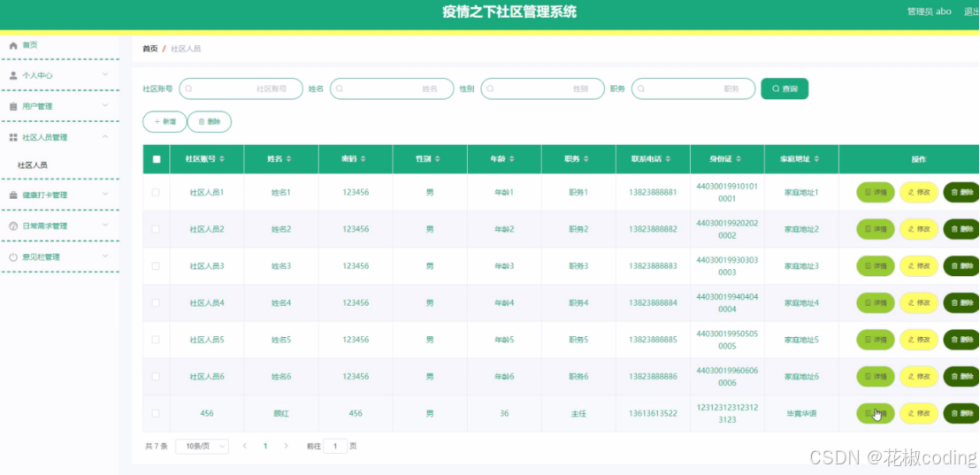The image size is (980, 475).
Task: Sort by 年龄 column arrows
Action: (512, 159)
